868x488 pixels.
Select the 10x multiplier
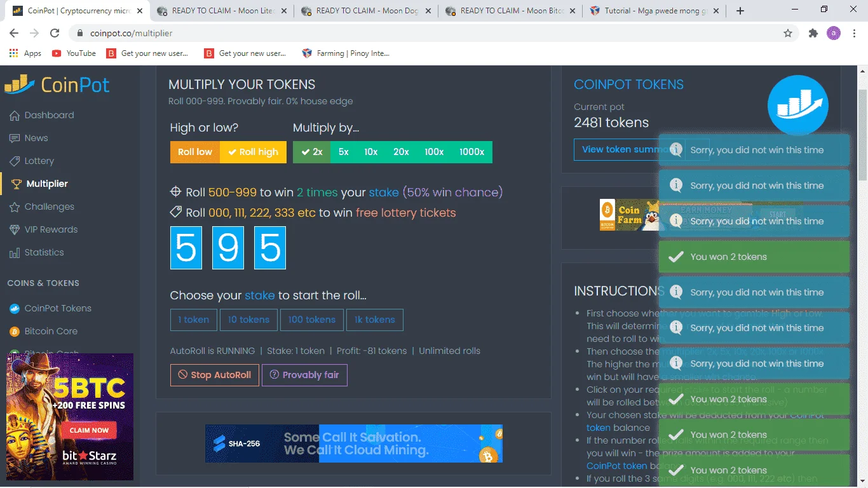tap(371, 152)
